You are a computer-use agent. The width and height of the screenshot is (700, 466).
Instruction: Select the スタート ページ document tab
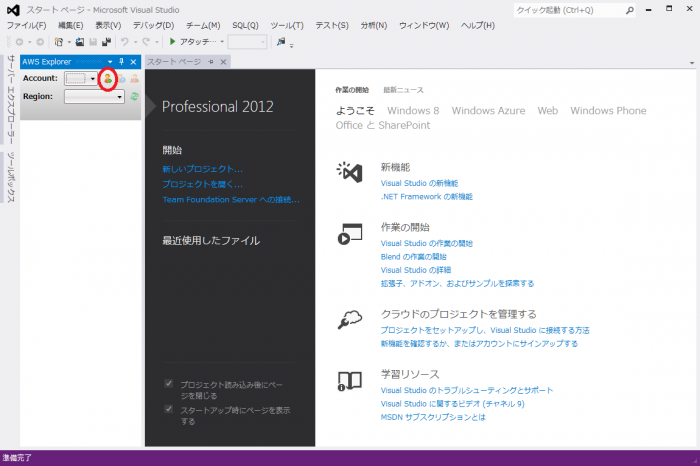point(174,62)
